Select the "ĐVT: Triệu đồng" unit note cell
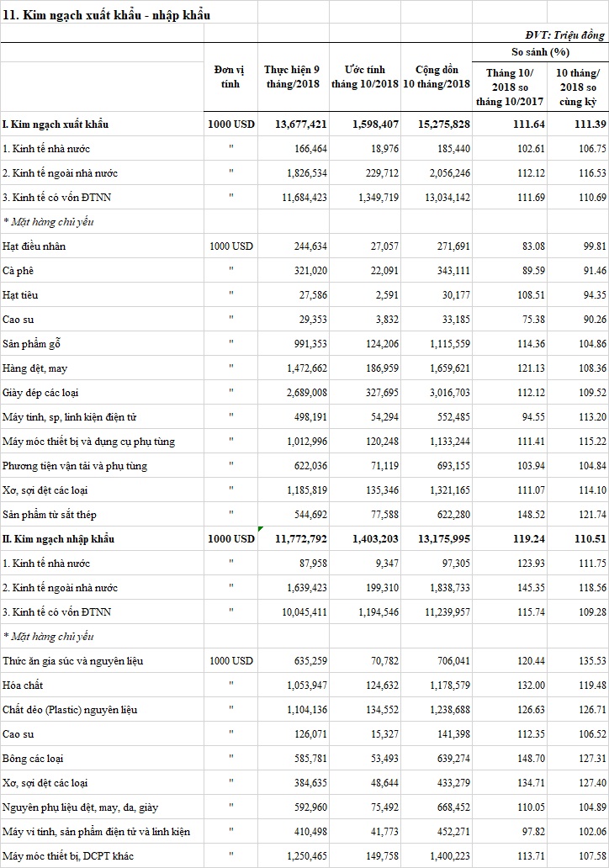Image resolution: width=609 pixels, height=868 pixels. tap(563, 34)
